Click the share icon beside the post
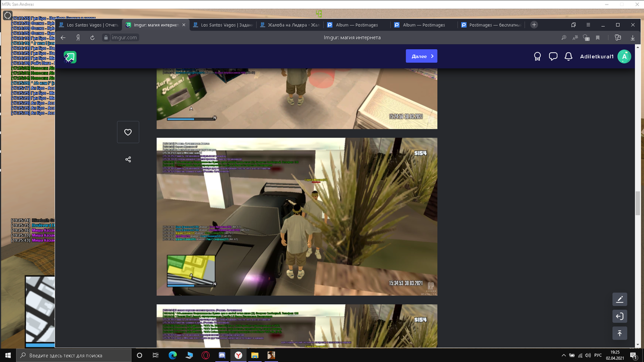 click(x=128, y=159)
